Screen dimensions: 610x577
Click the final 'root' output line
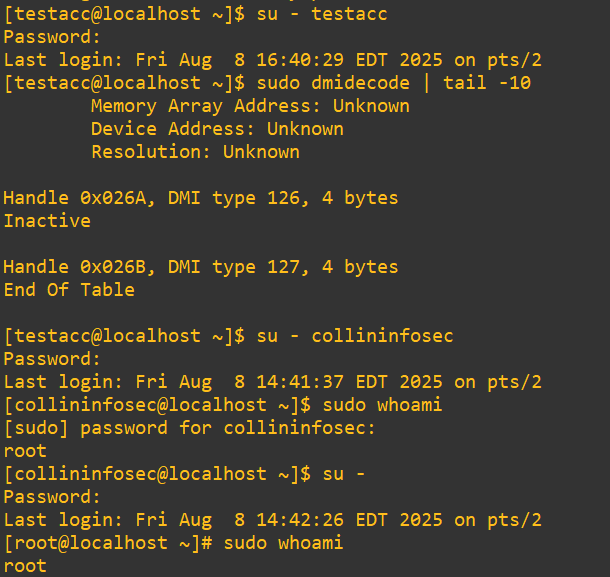(25, 566)
